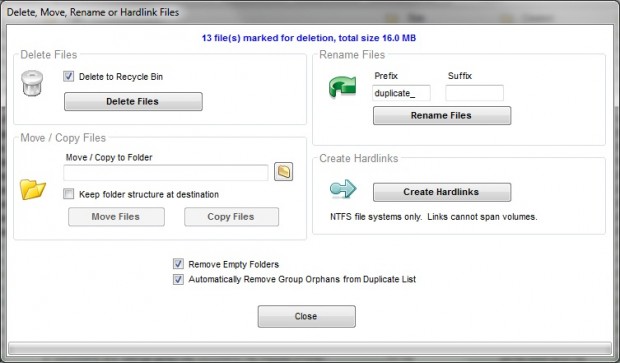This screenshot has height=363, width=620.
Task: Click the Copy Files button
Action: click(x=231, y=217)
